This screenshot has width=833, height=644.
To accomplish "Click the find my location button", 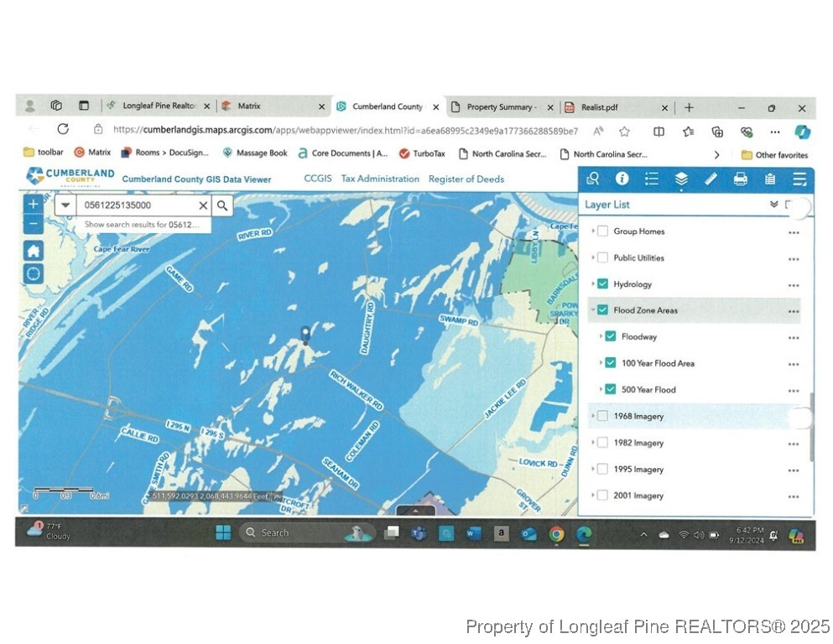I will point(33,274).
